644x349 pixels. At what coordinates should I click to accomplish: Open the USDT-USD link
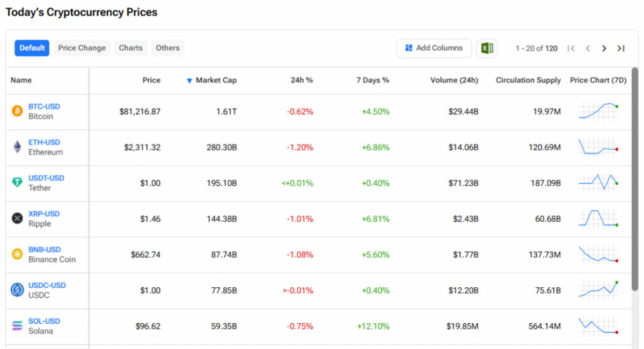click(x=46, y=178)
